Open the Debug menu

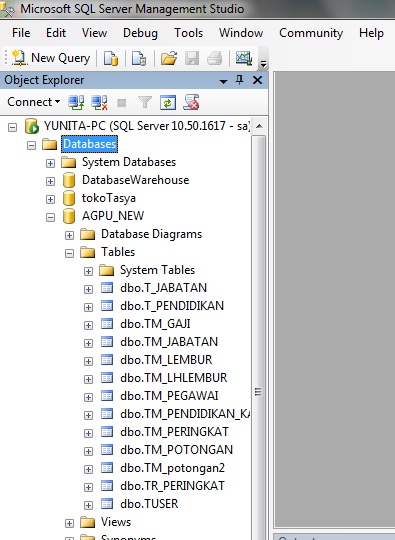(x=140, y=33)
